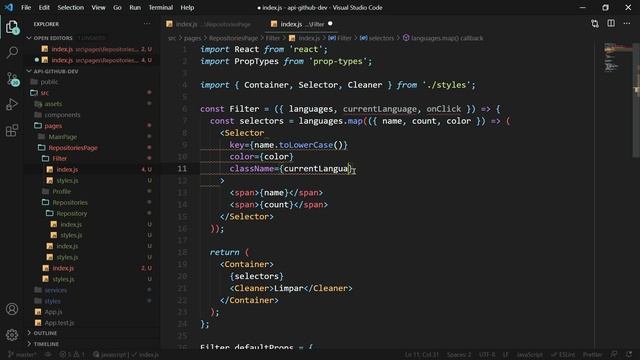The width and height of the screenshot is (640, 360).
Task: Open the Go menu
Action: (x=117, y=7)
